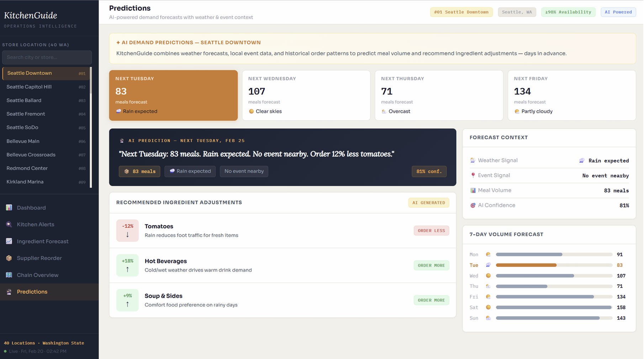Click the AI Confidence target icon

click(473, 205)
